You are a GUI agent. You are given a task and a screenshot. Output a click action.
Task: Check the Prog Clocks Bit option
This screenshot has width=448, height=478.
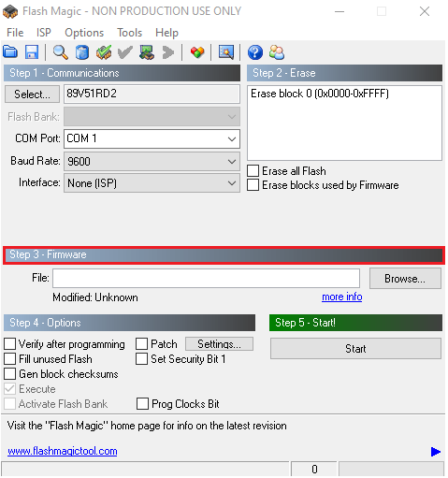pos(142,403)
